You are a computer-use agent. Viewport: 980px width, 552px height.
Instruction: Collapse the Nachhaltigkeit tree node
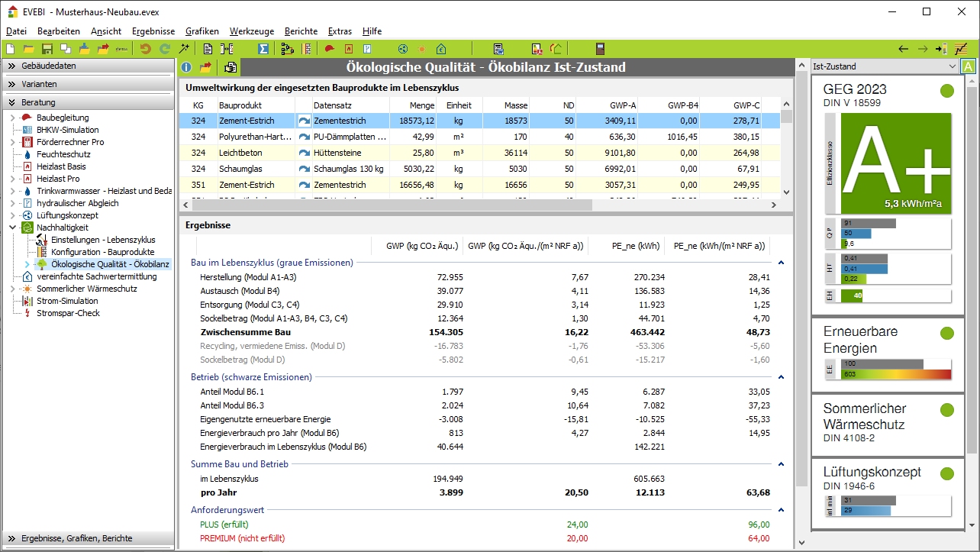coord(12,228)
